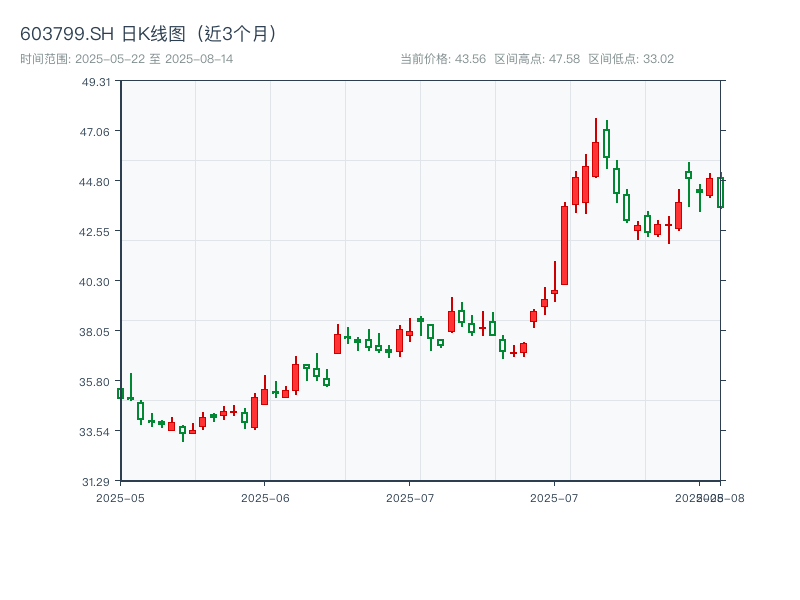The width and height of the screenshot is (800, 600).
Task: Click the 33.54 y-axis label
Action: 94,432
